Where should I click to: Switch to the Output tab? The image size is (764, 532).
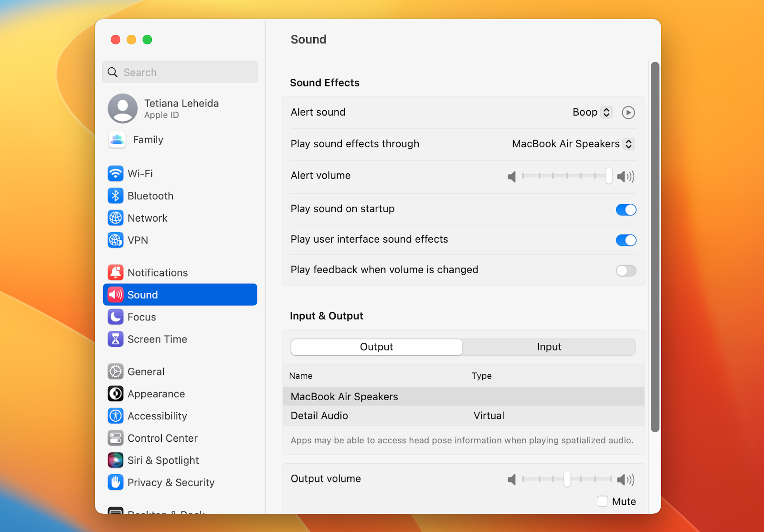click(376, 347)
